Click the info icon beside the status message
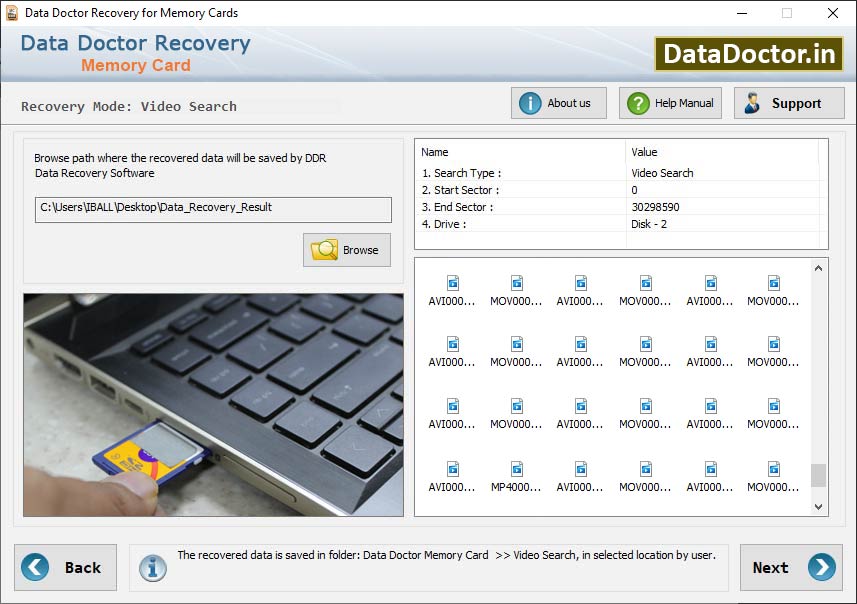The height and width of the screenshot is (604, 857). [x=152, y=567]
